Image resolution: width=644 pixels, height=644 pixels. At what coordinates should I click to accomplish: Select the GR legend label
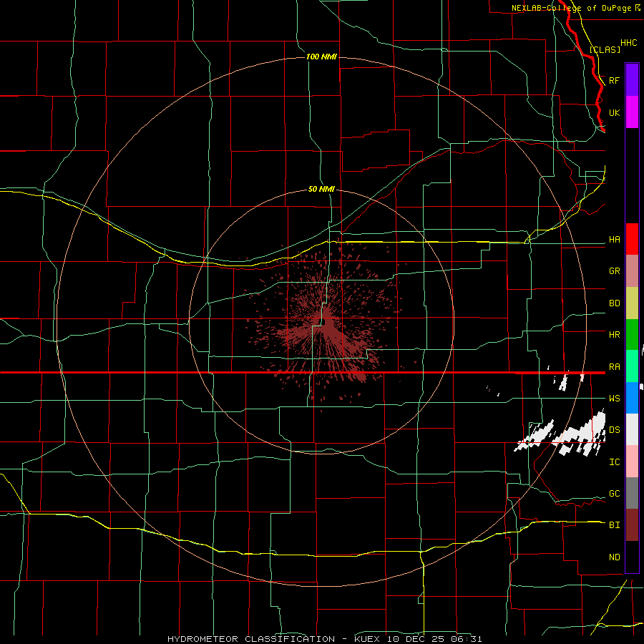(614, 271)
